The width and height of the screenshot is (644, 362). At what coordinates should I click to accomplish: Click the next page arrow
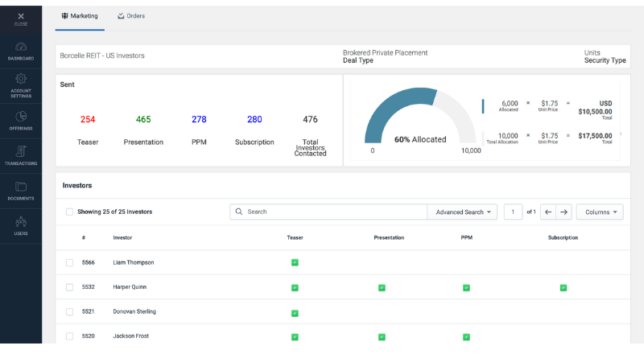pos(564,212)
